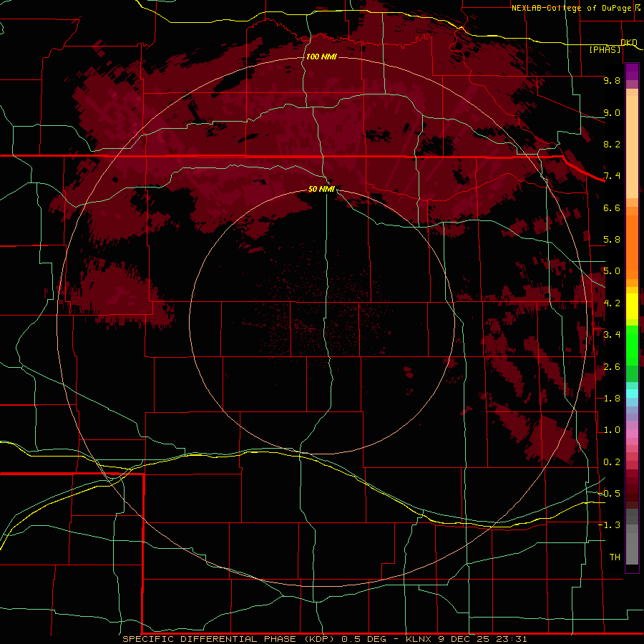644x644 pixels.
Task: Click the DKD label at upper right
Action: point(629,42)
